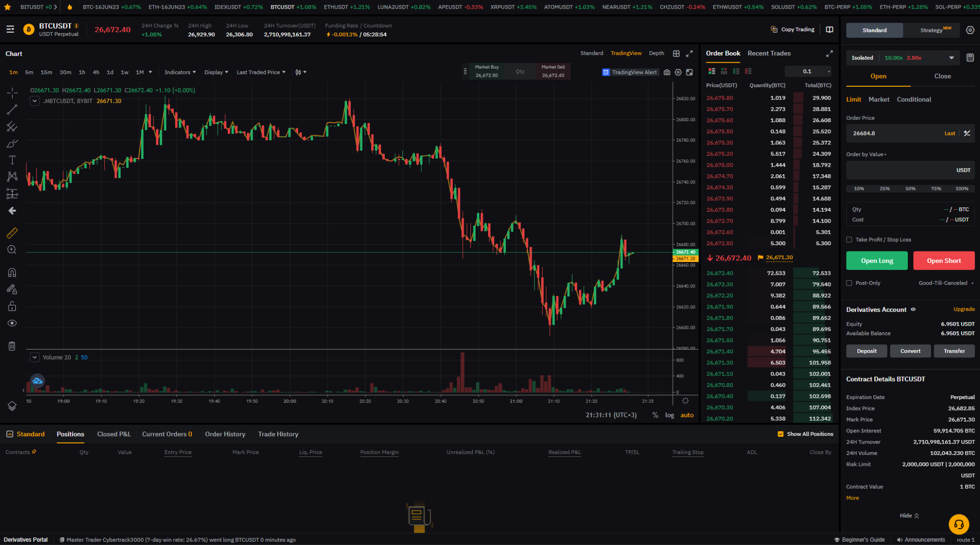
Task: Select the patterns drawing tool
Action: coord(12,177)
